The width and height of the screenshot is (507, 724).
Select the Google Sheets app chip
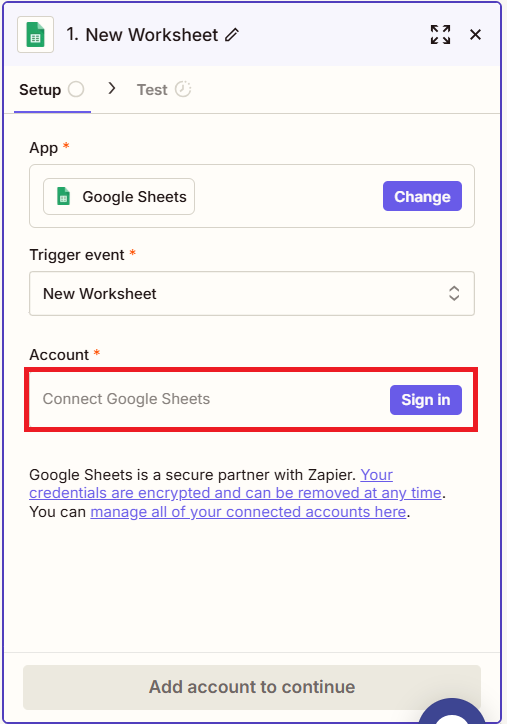pos(119,197)
